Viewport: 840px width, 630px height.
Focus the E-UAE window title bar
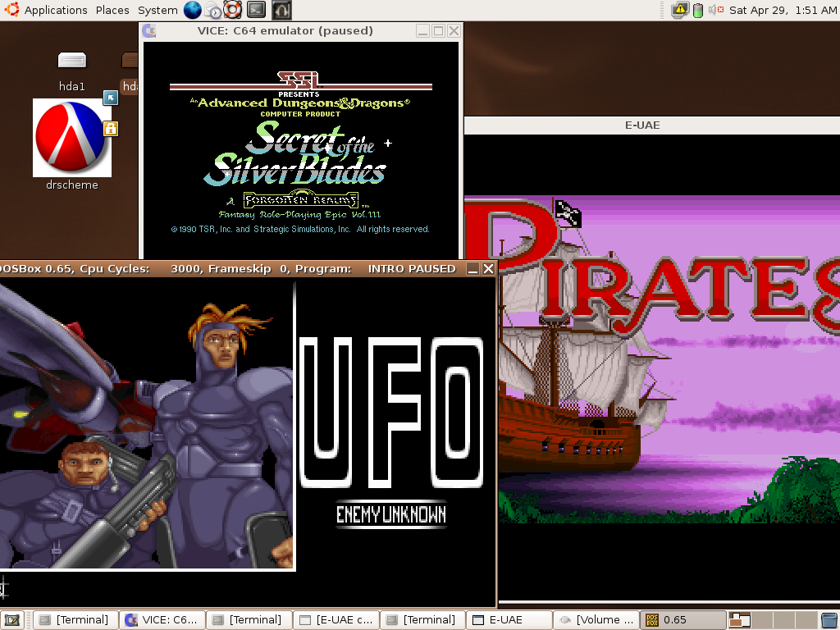651,126
